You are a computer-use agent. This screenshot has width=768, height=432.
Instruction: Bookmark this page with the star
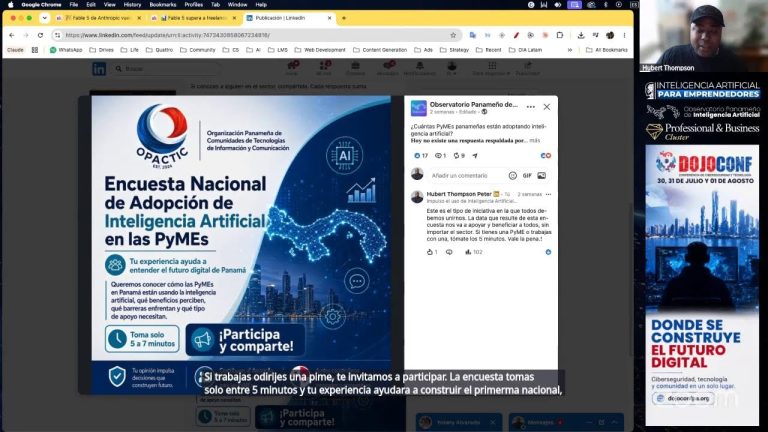tap(453, 35)
